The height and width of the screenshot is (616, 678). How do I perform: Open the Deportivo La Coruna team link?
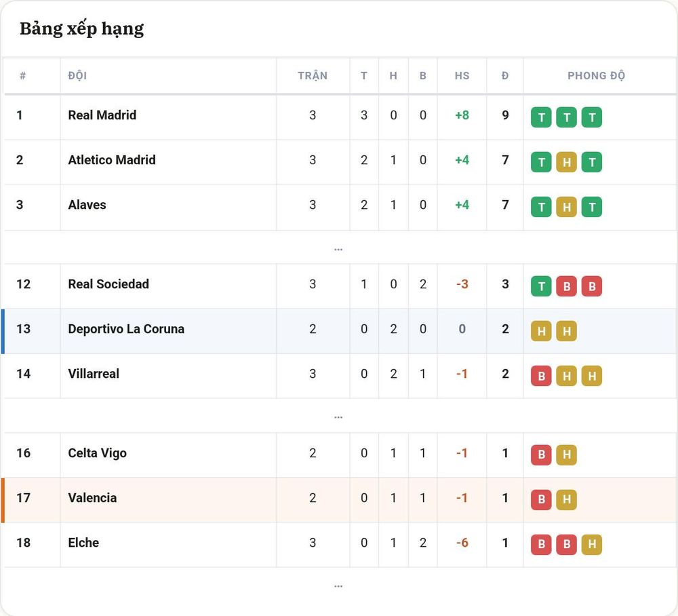pos(126,329)
